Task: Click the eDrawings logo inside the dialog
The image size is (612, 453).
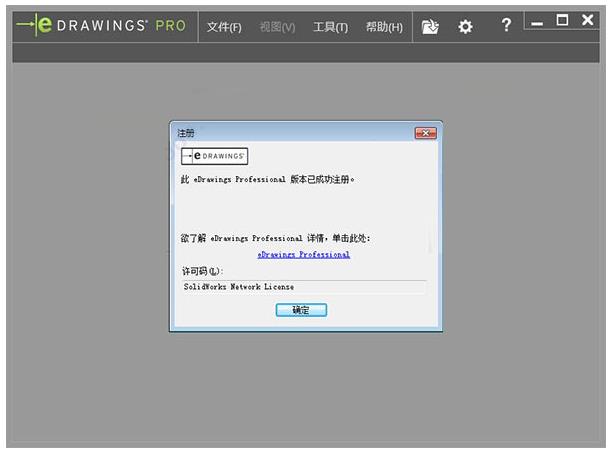Action: click(x=213, y=156)
